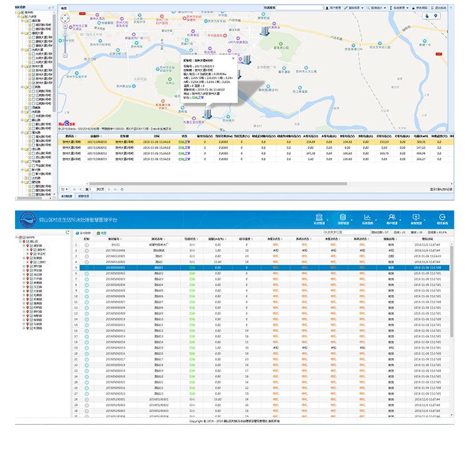Expand the 伊庄镇 node in station tree

point(24,270)
